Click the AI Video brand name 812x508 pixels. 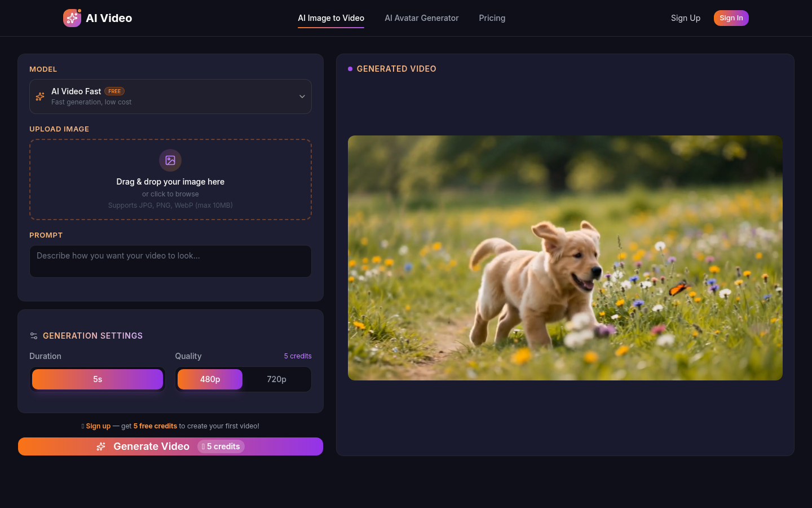tap(109, 18)
